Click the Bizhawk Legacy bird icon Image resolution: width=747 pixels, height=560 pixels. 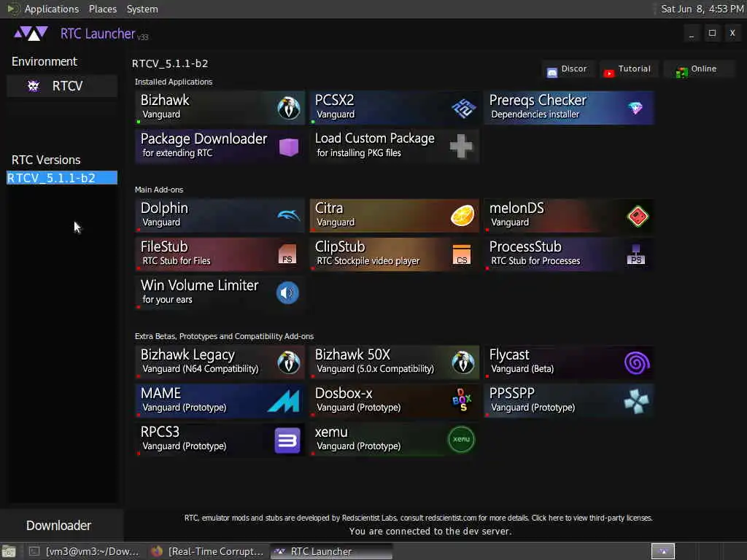tap(288, 362)
